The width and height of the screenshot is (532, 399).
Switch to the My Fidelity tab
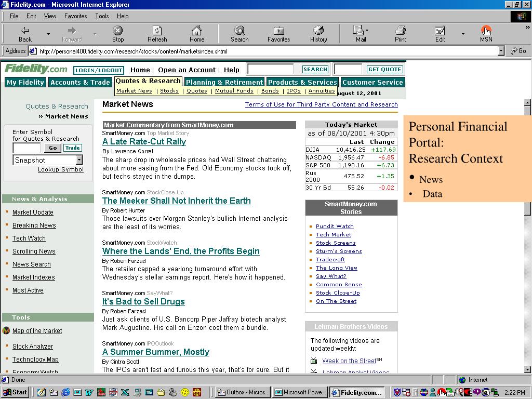point(25,82)
